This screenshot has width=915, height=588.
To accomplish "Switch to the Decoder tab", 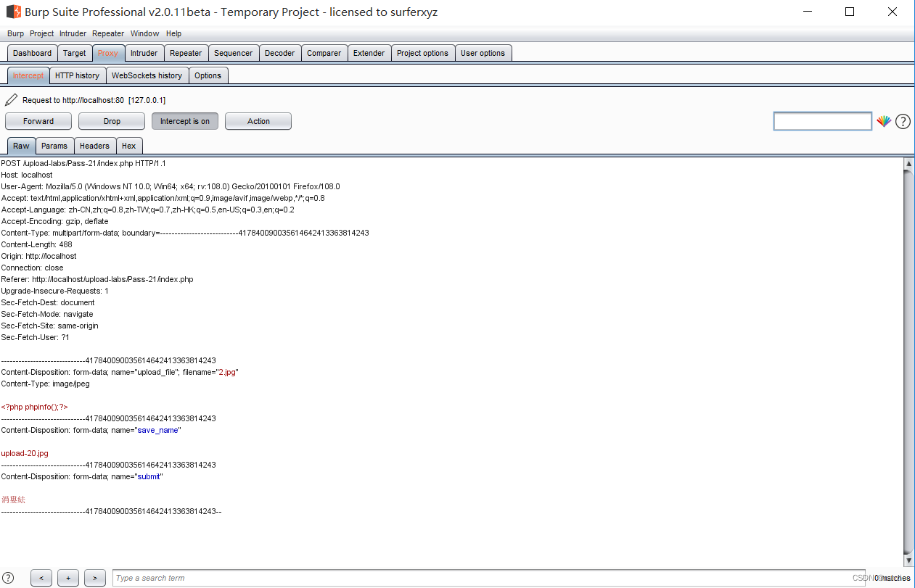I will (280, 53).
